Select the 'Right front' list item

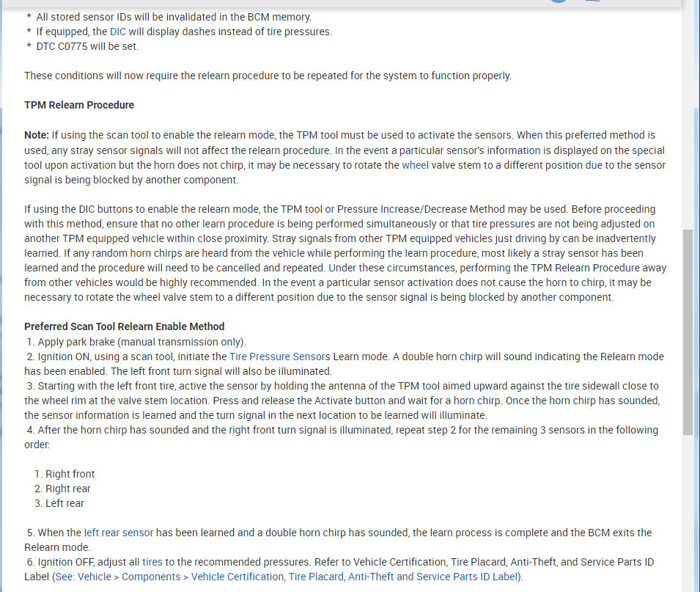pos(70,474)
